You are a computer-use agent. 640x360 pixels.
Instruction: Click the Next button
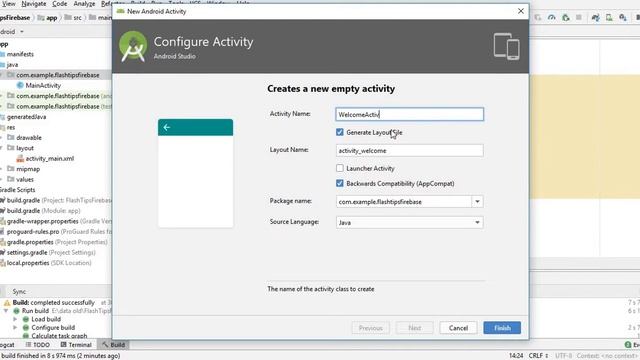click(x=414, y=328)
